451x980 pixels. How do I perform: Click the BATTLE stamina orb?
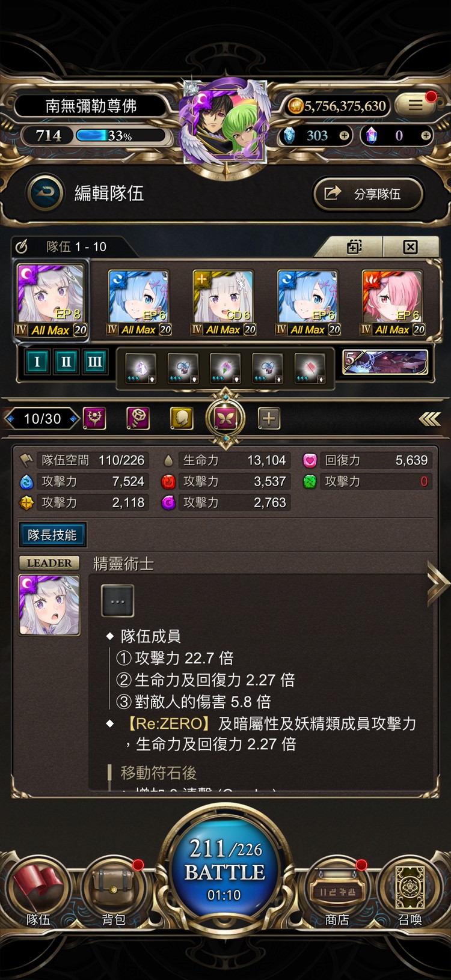tap(225, 869)
